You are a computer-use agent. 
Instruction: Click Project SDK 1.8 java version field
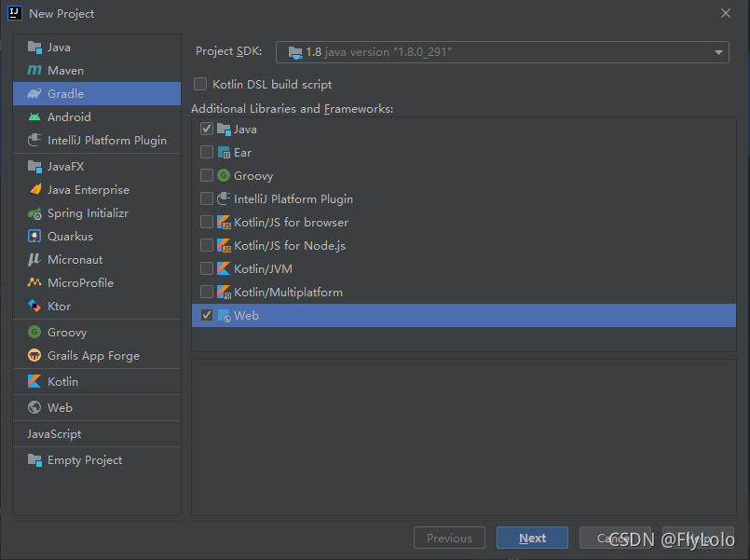pyautogui.click(x=502, y=52)
